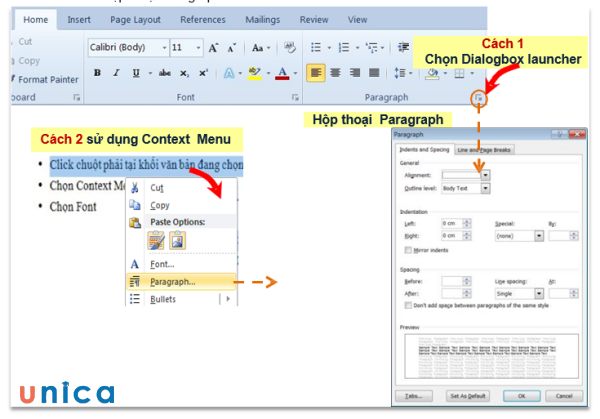Image resolution: width=600 pixels, height=419 pixels.
Task: Expand the underline style dropdown arrow
Action: [x=150, y=73]
